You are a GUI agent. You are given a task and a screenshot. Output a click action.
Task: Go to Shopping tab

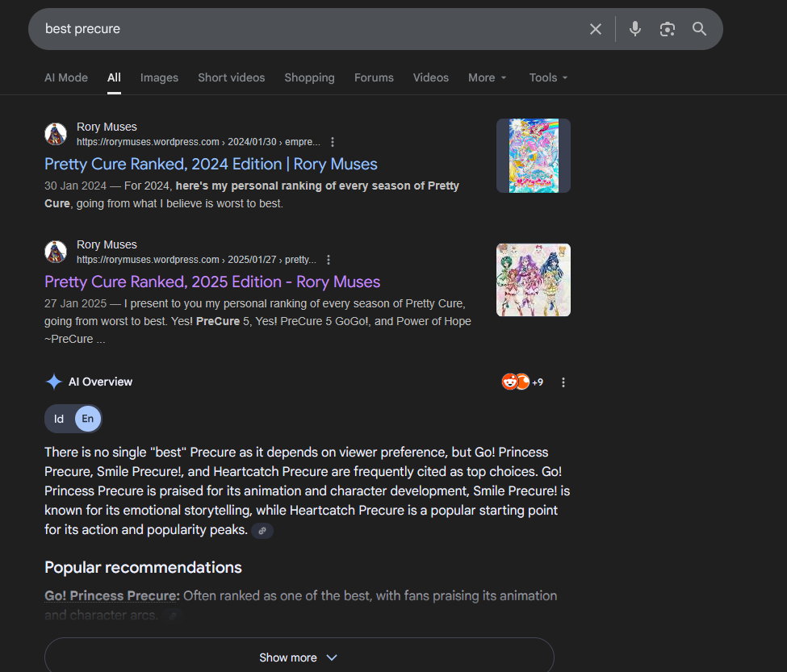click(x=309, y=77)
